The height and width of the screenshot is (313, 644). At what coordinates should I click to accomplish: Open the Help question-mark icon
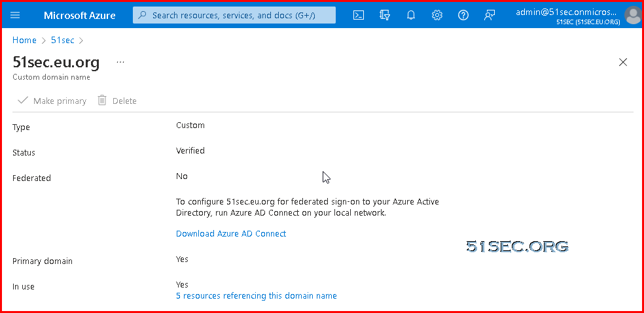pos(463,15)
